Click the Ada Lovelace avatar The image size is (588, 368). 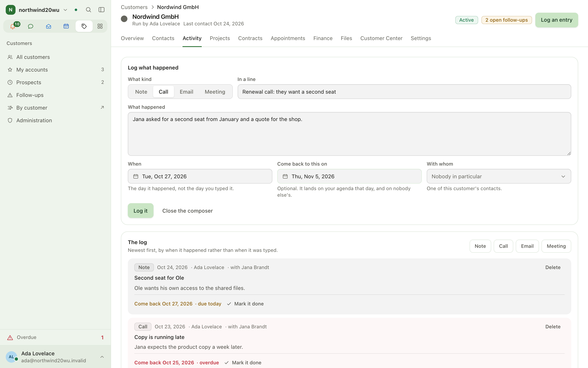click(11, 357)
